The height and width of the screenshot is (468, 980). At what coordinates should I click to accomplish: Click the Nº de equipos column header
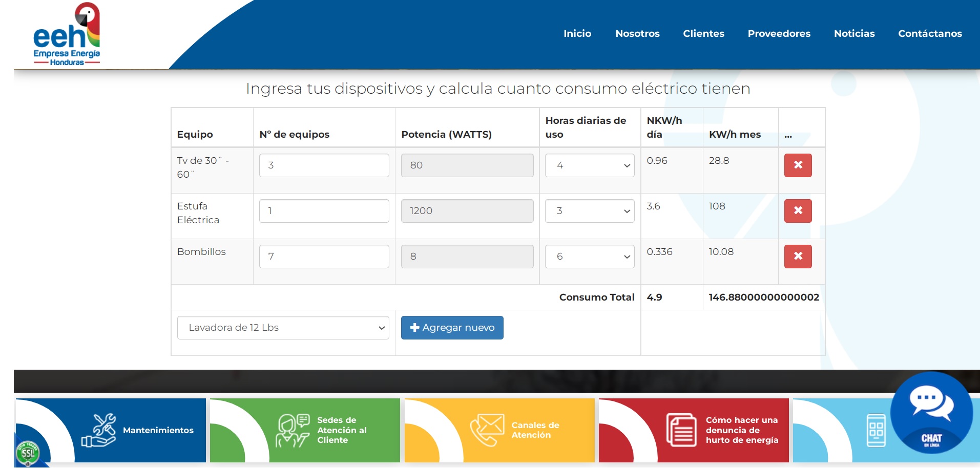[295, 135]
